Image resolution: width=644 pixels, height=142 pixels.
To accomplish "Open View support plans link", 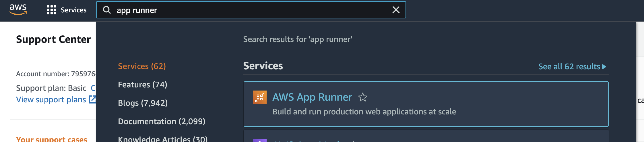I will click(x=51, y=99).
